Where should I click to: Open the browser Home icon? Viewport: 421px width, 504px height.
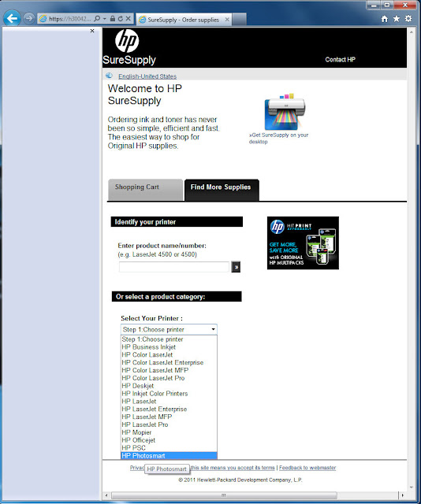tap(385, 19)
